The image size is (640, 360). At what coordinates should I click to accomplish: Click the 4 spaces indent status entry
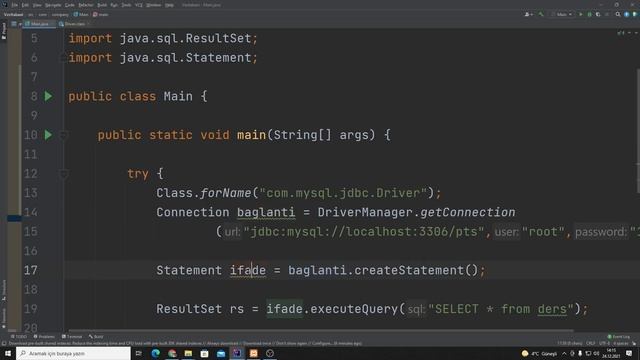pos(620,343)
